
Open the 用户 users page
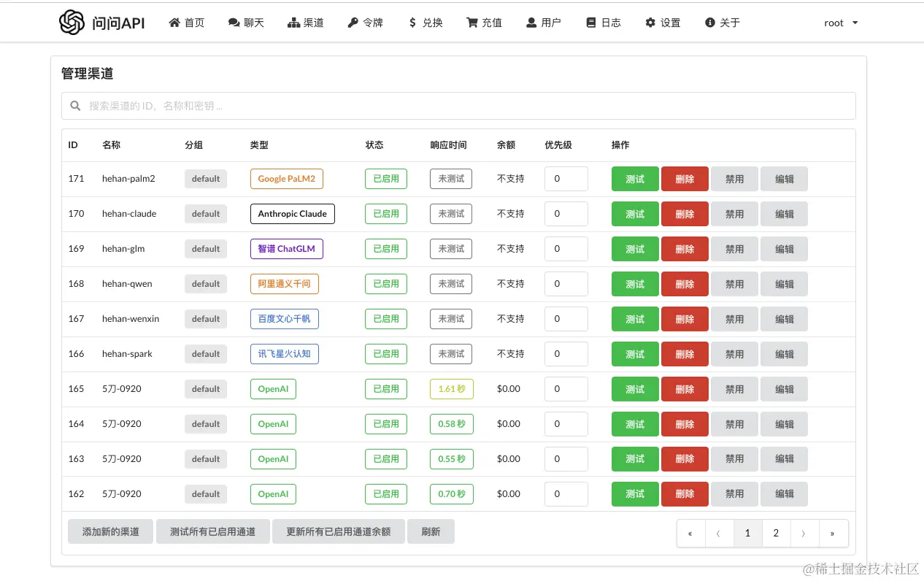click(x=544, y=23)
